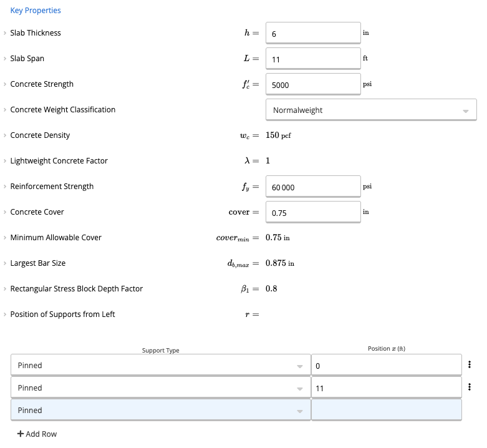Open first row Support Type dropdown
This screenshot has width=487, height=448.
pyautogui.click(x=160, y=366)
